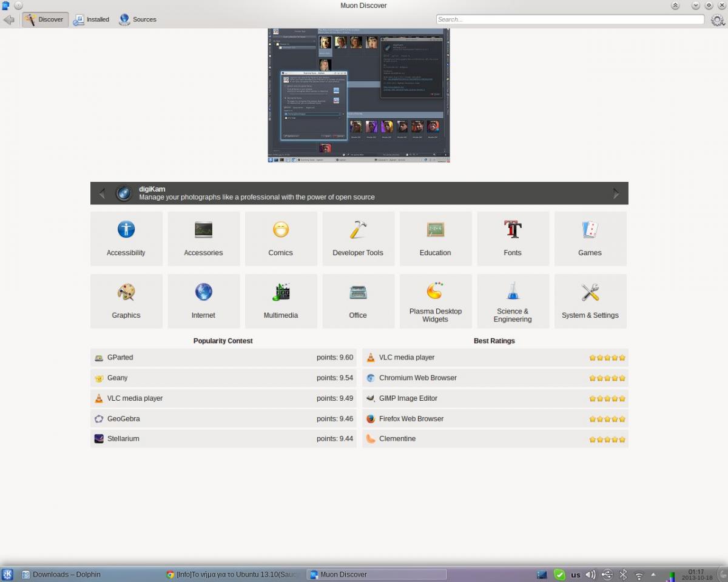Open the wireless network tray icon
728x582 pixels.
[639, 575]
